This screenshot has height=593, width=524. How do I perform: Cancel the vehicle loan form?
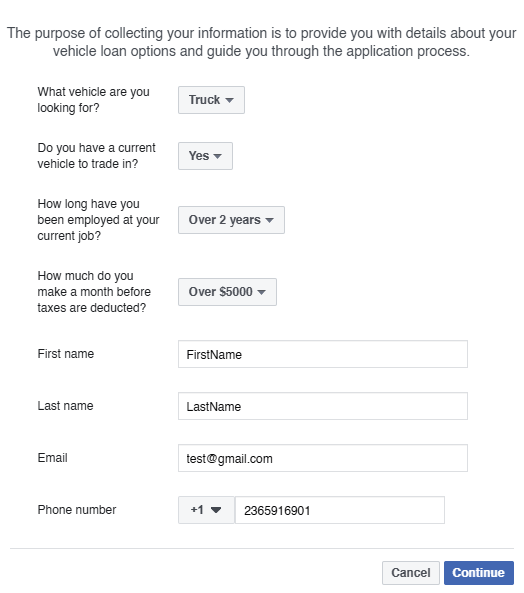click(411, 573)
